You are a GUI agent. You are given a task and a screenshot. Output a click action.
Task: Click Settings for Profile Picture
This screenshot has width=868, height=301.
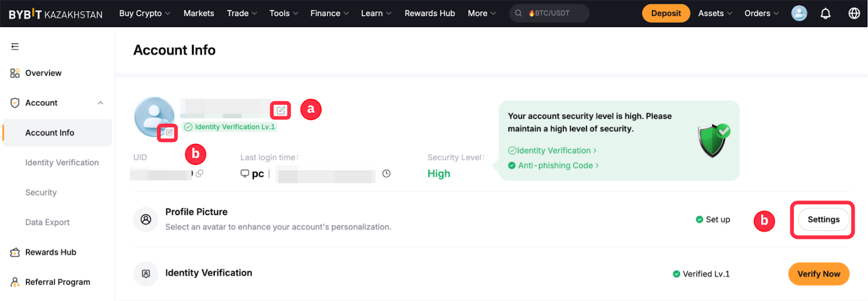823,220
